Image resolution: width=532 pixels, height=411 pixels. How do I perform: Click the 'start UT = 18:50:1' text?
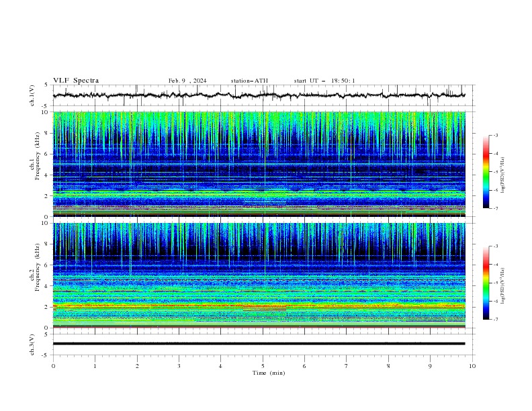coord(324,81)
